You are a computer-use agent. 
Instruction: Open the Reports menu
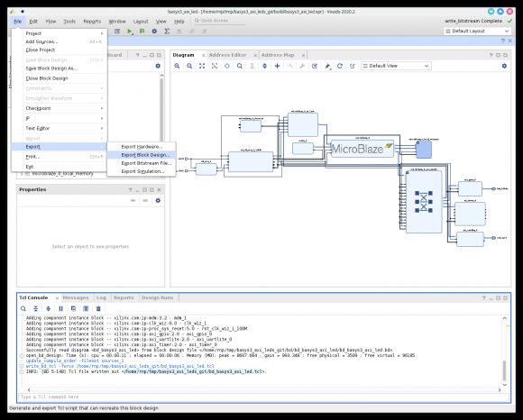(x=92, y=22)
